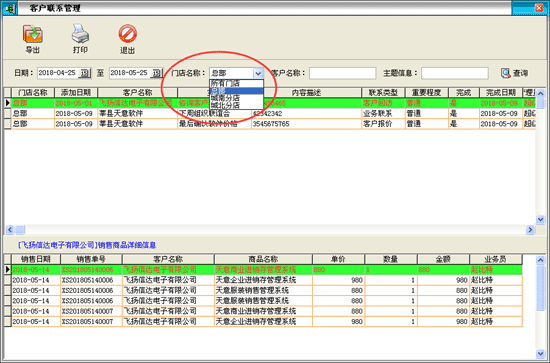Image resolution: width=550 pixels, height=363 pixels.
Task: Click the lower grid's scroll down arrow
Action: (540, 354)
